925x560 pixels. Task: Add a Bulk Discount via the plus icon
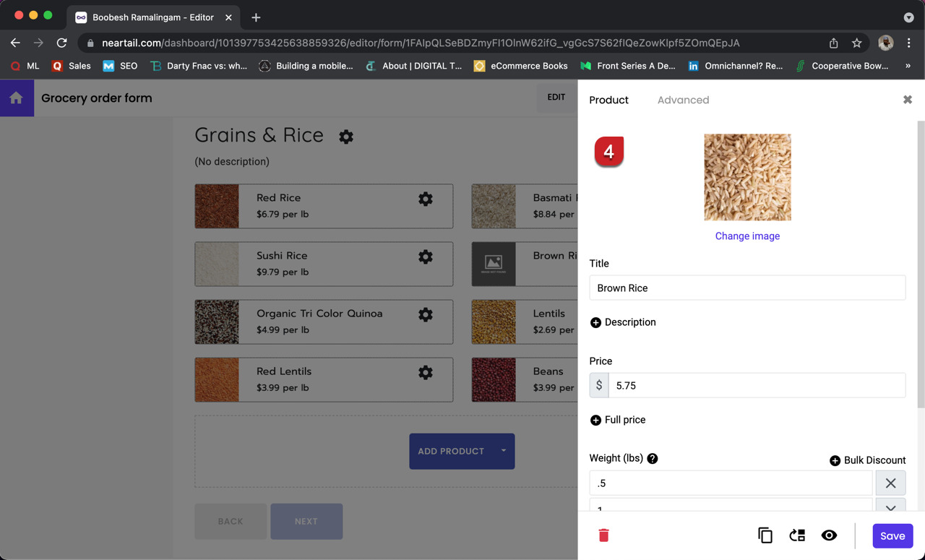(835, 460)
